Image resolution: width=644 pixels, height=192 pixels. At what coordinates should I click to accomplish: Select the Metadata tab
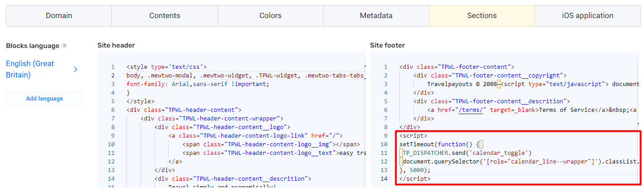pos(376,16)
